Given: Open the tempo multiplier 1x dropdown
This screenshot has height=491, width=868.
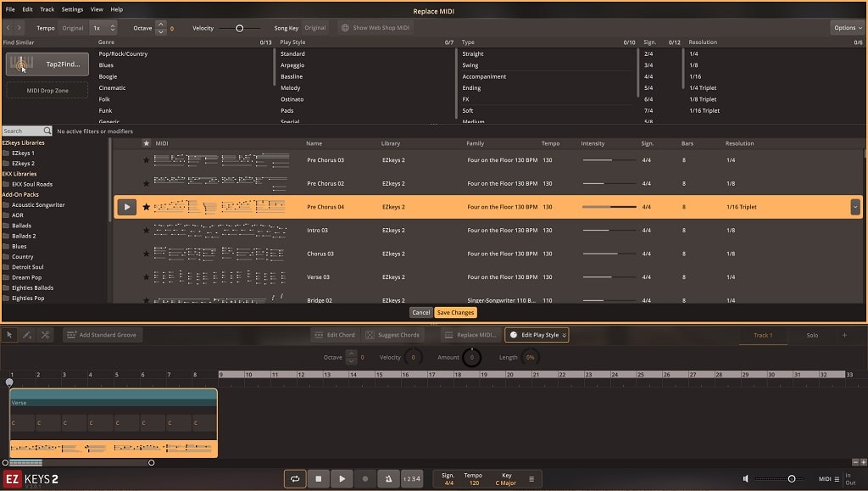Looking at the screenshot, I should tap(104, 28).
